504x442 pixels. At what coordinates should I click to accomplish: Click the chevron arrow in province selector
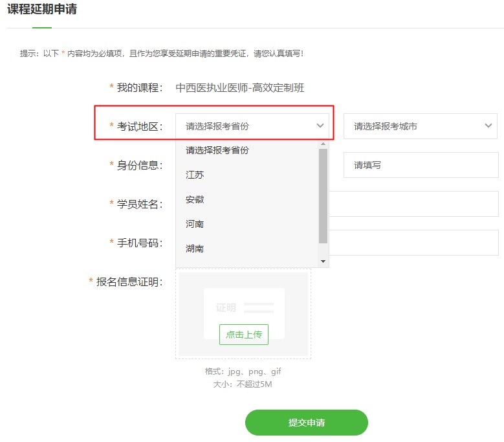(x=320, y=126)
